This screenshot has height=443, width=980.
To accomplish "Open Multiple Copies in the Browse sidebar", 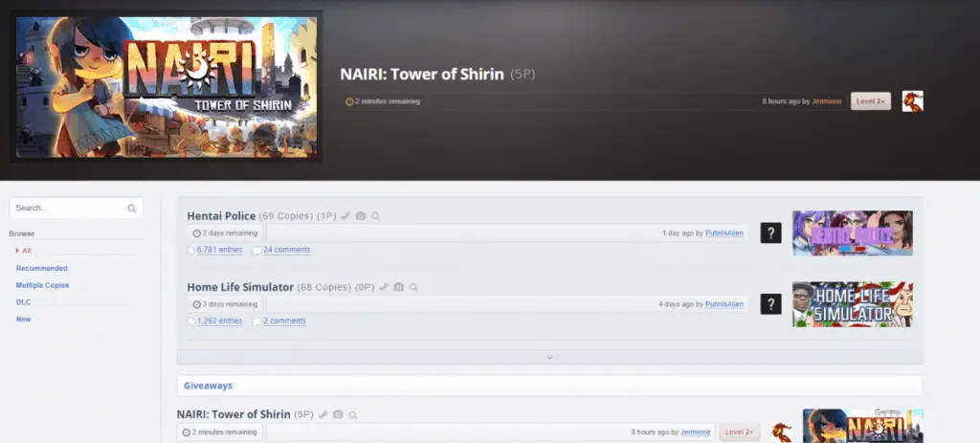I will point(42,285).
